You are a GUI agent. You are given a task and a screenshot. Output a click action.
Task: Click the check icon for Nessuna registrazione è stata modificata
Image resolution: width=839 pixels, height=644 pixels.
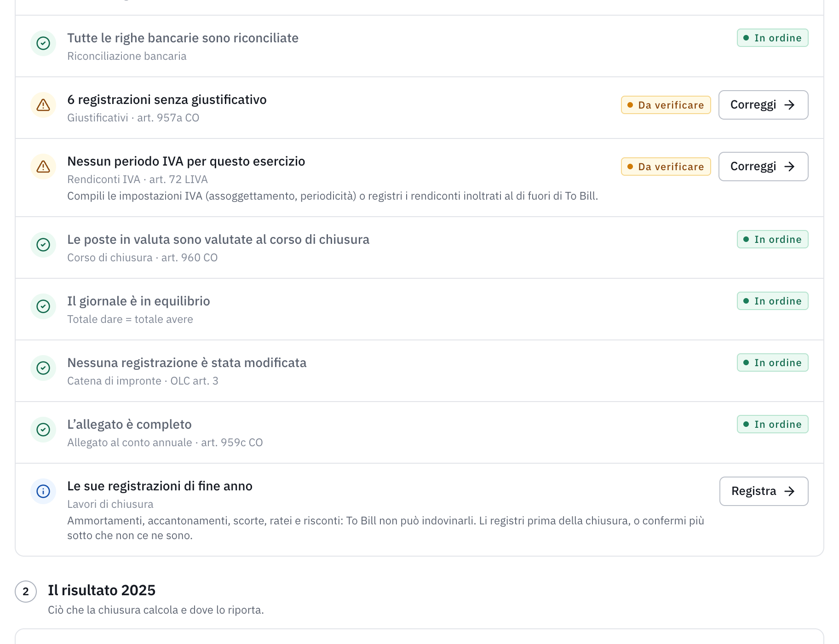[x=43, y=368]
